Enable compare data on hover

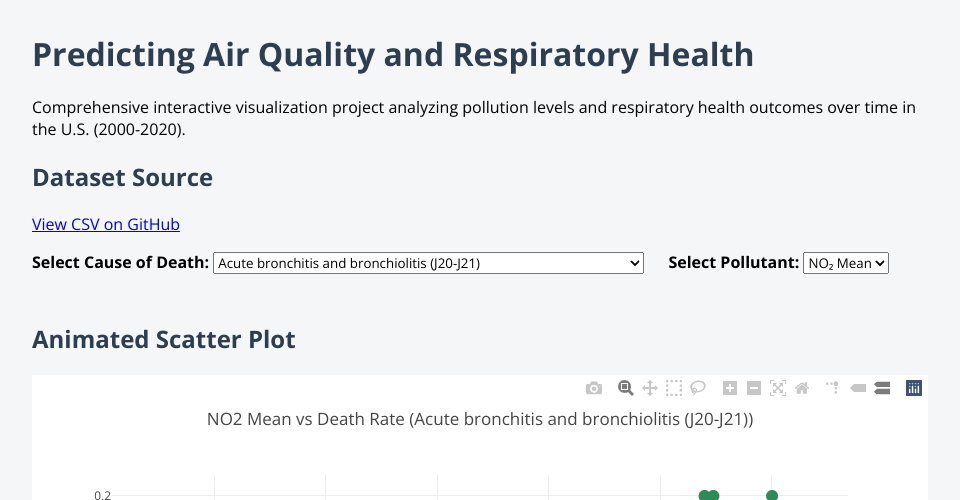(882, 388)
